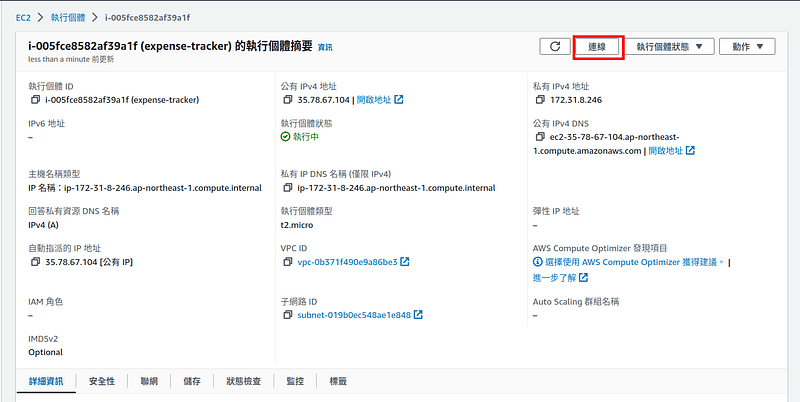Screen dimensions: 800x402
Task: Switch to the 聯網 tab
Action: [149, 381]
